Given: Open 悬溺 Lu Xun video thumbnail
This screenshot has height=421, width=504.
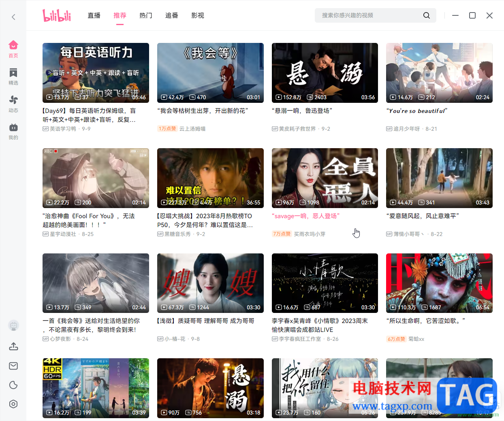Looking at the screenshot, I should (x=325, y=73).
